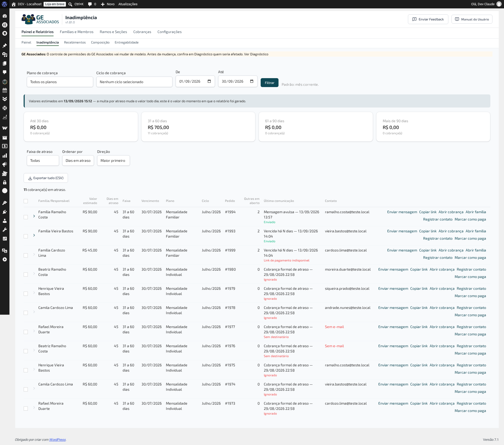Open the Recebimentos sub-tab
Viewport: 504px width, 445px height.
pyautogui.click(x=75, y=42)
